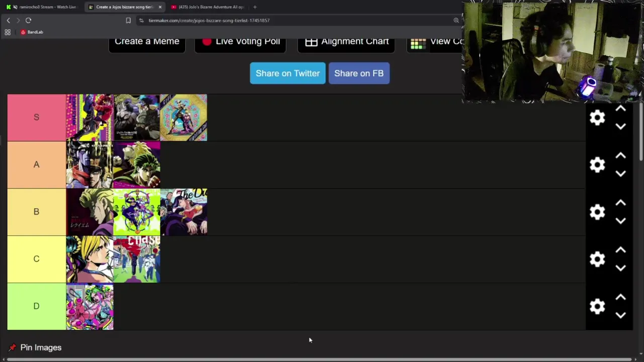Move S tier row down with arrow
Image resolution: width=644 pixels, height=362 pixels.
620,127
